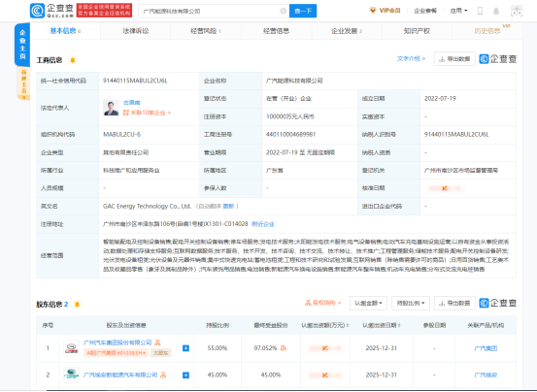The height and width of the screenshot is (392, 537).
Task: Open the legal representative's photo
Action: [x=112, y=108]
